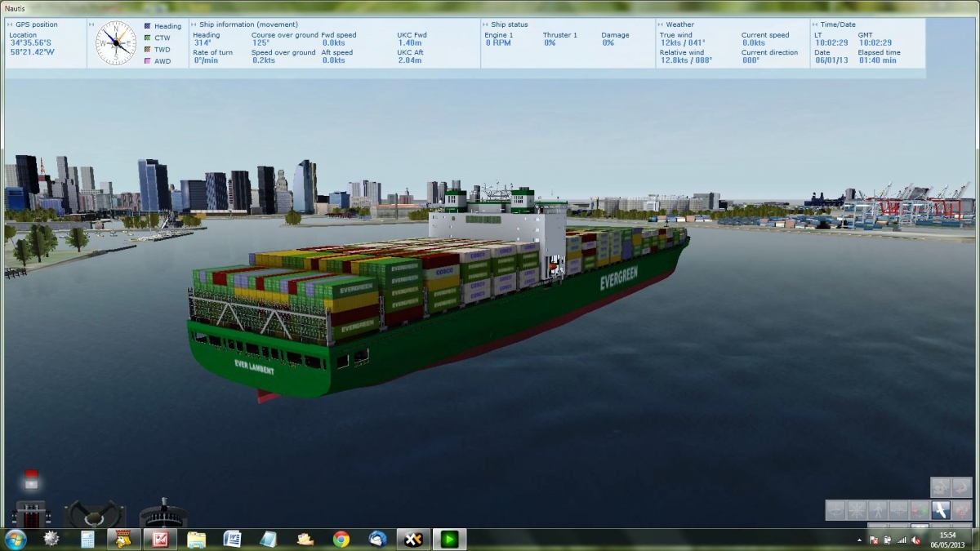The height and width of the screenshot is (551, 980).
Task: Click the Heading value 314°
Action: click(x=203, y=43)
